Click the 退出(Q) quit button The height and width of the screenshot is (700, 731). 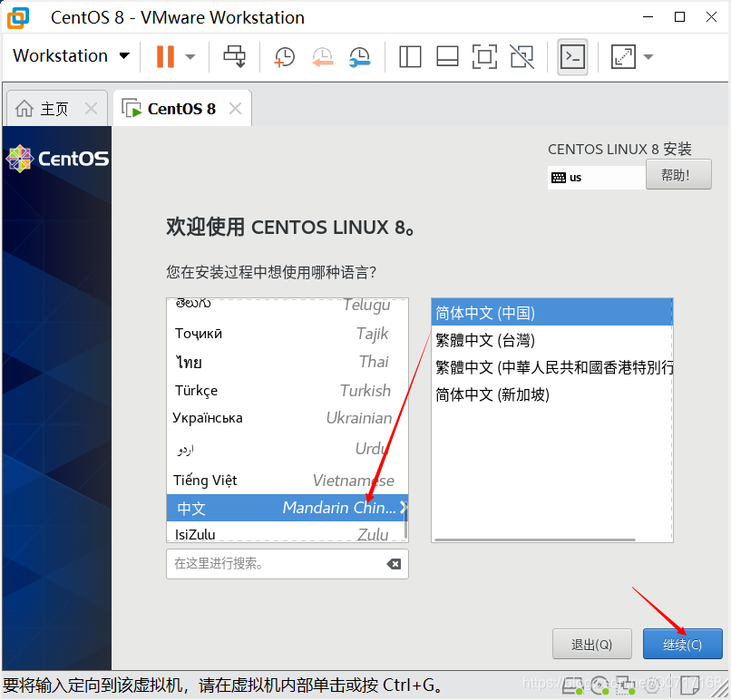(592, 644)
